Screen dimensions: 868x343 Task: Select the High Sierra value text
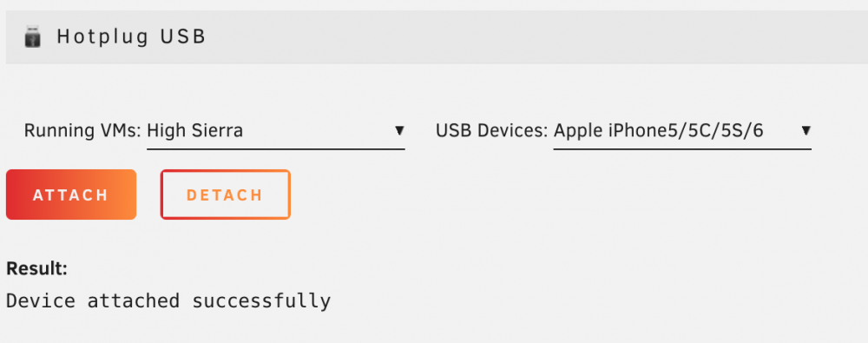[194, 131]
